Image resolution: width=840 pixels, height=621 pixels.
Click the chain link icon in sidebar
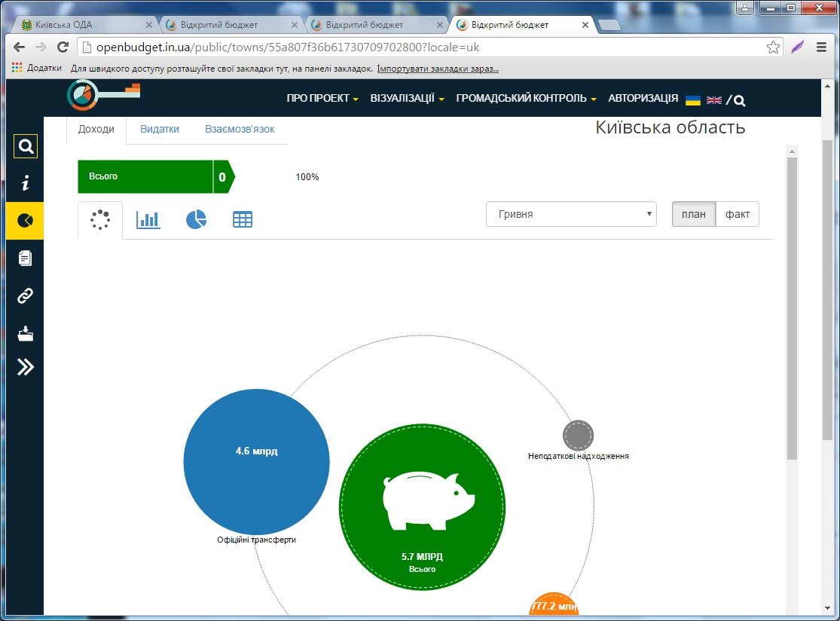pyautogui.click(x=25, y=295)
